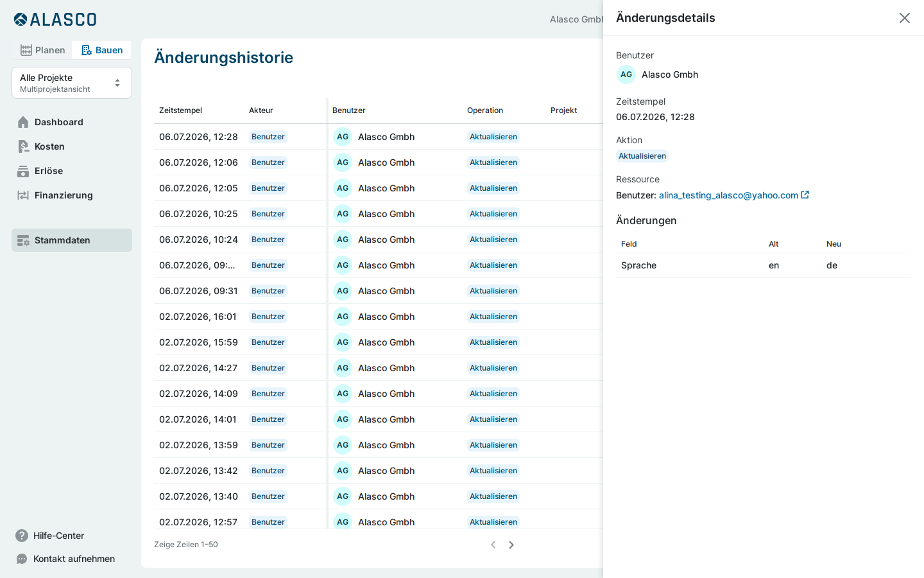Select the row stamped 06.07.2026, 09:31

379,291
